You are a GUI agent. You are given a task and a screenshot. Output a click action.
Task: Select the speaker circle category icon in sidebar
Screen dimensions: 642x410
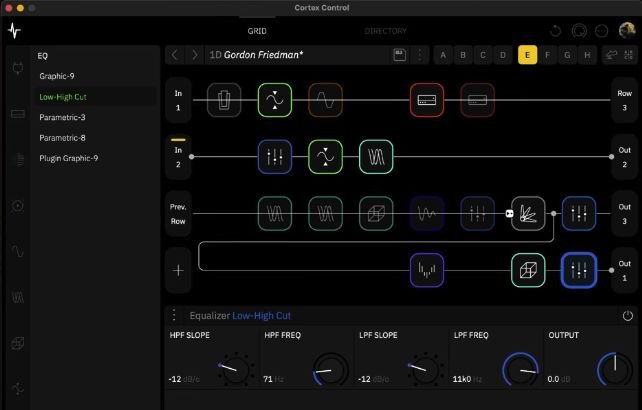(x=18, y=206)
